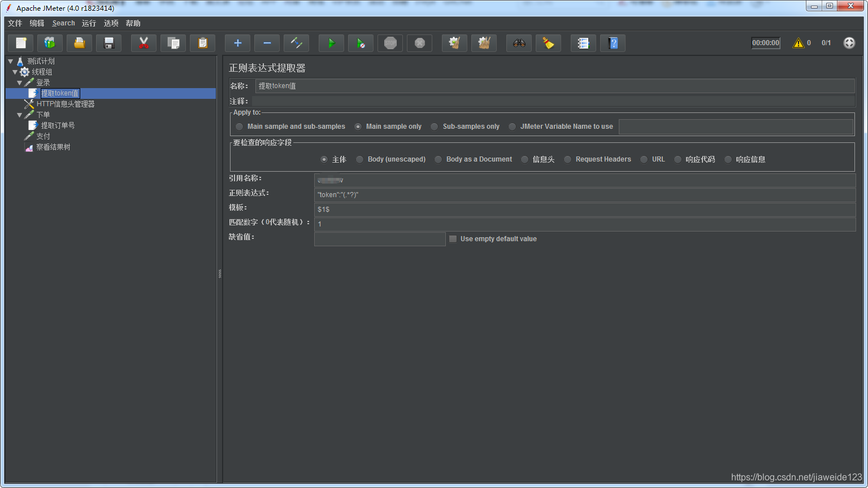Viewport: 868px width, 488px height.
Task: Select 主体 response field radio button
Action: (324, 159)
